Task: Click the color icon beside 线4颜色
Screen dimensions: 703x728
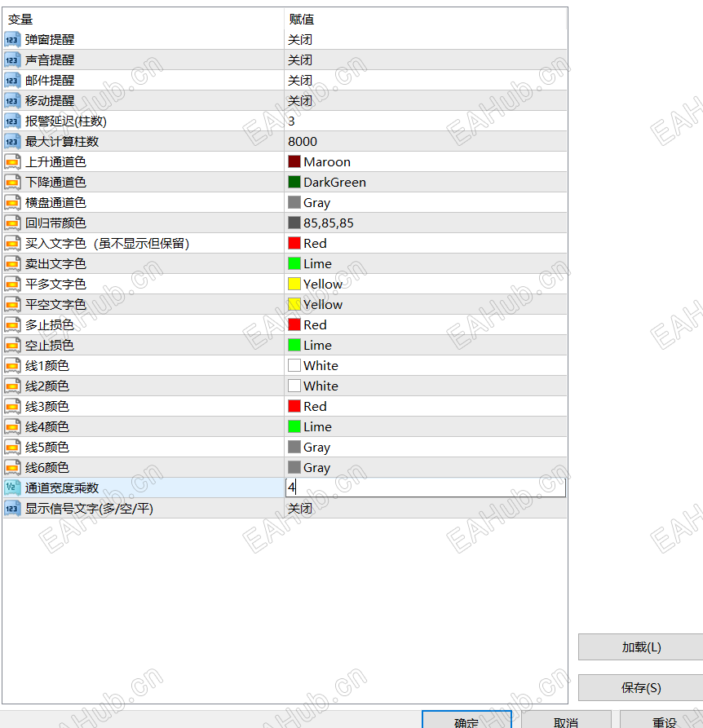Action: click(x=12, y=426)
